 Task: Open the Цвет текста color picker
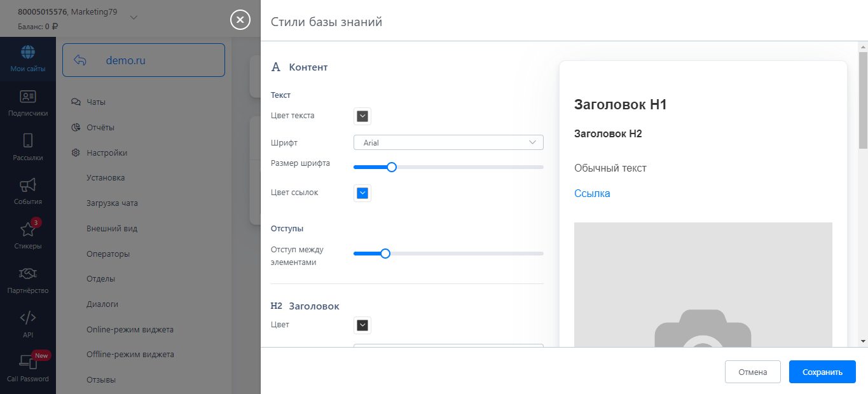362,116
